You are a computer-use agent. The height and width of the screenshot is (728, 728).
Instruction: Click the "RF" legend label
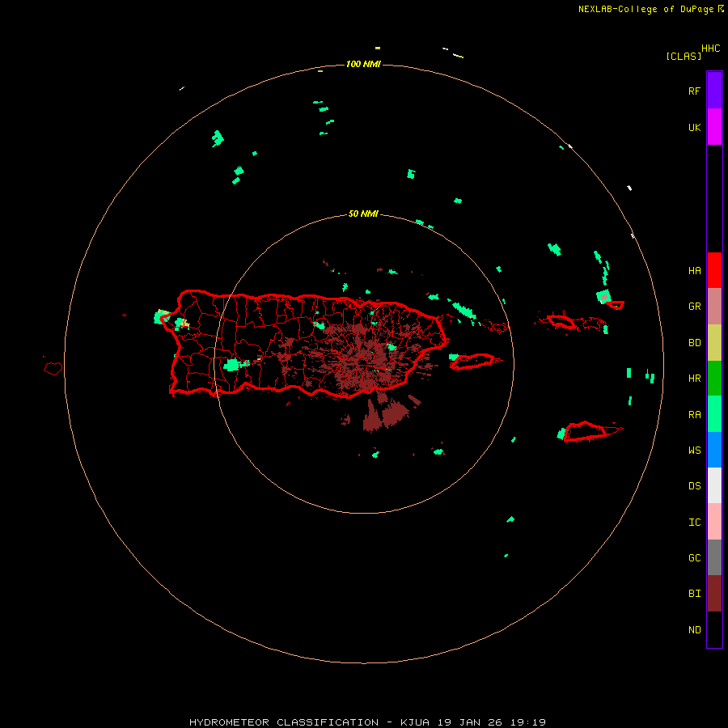(x=694, y=91)
